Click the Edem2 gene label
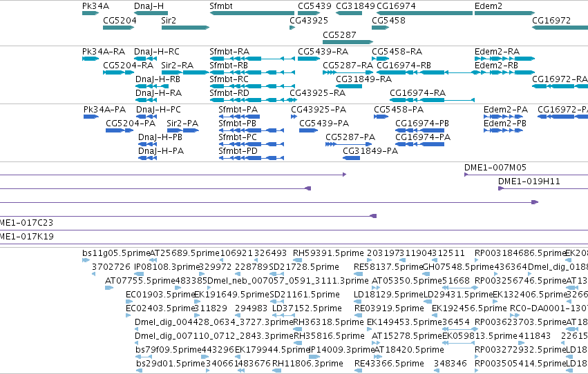The image size is (588, 374). coord(489,6)
